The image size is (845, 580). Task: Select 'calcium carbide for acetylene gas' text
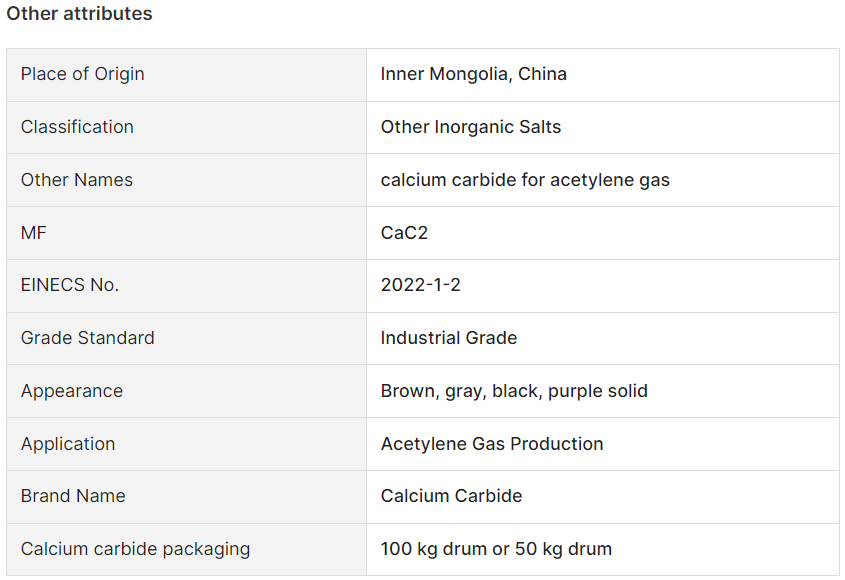[x=525, y=180]
